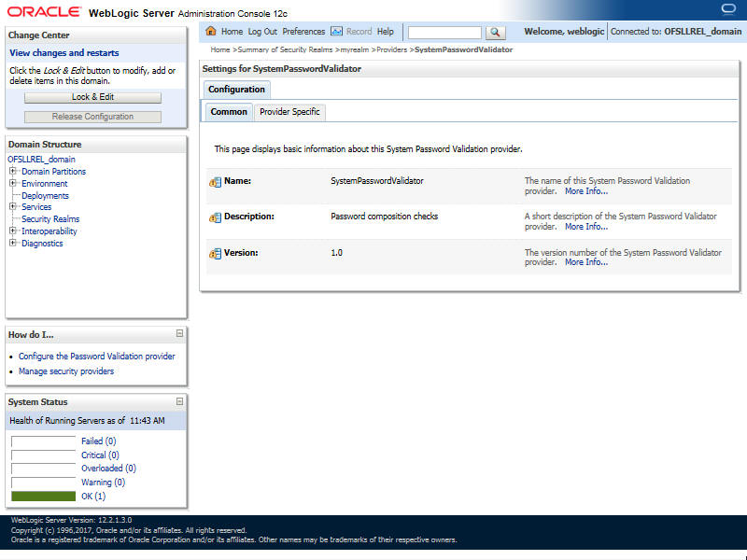747x560 pixels.
Task: Open Manage security providers help link
Action: click(66, 371)
